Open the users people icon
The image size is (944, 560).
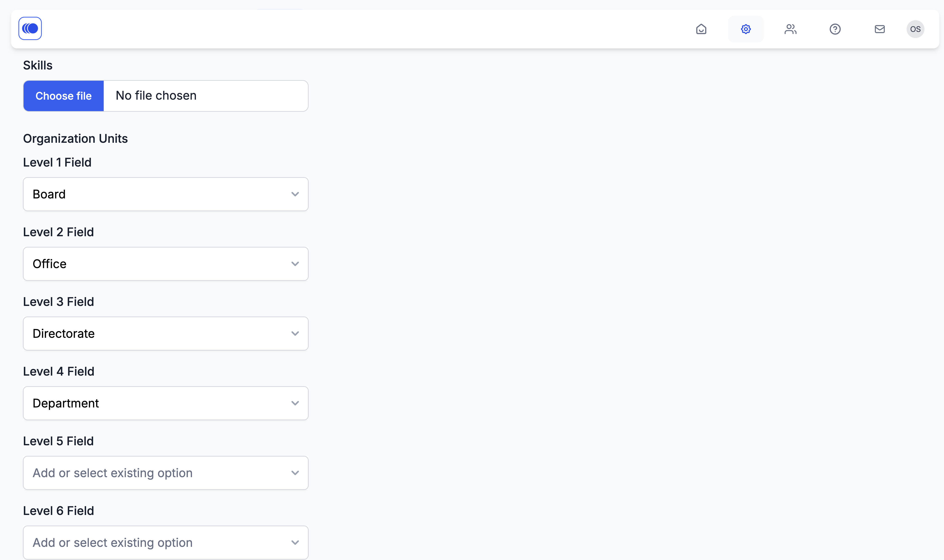pyautogui.click(x=790, y=29)
